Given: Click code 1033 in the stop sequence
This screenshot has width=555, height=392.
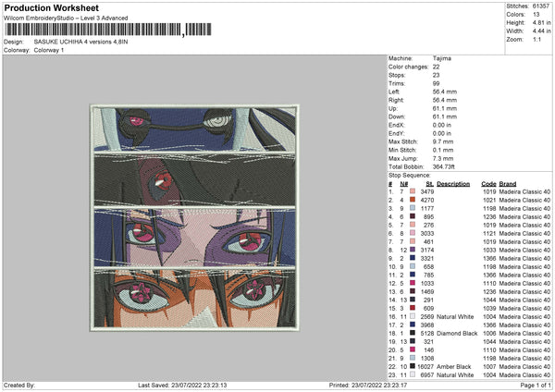Looking at the screenshot, I should (x=489, y=250).
